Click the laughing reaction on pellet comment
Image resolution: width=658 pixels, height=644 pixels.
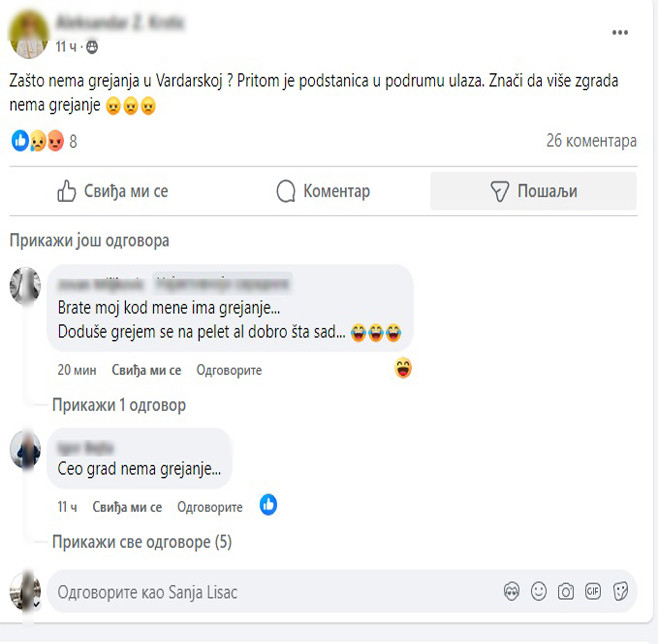[403, 369]
